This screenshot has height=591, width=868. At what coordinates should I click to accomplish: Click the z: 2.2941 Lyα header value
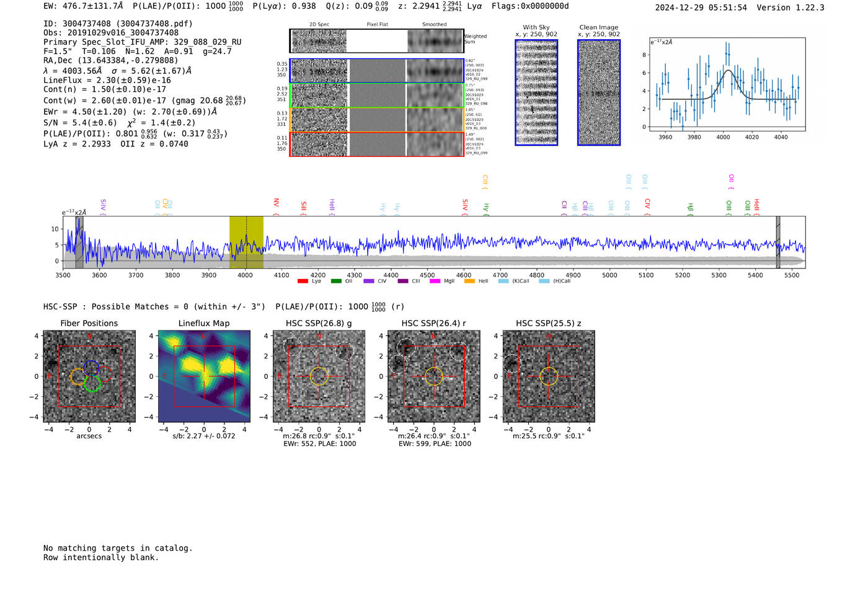440,6
